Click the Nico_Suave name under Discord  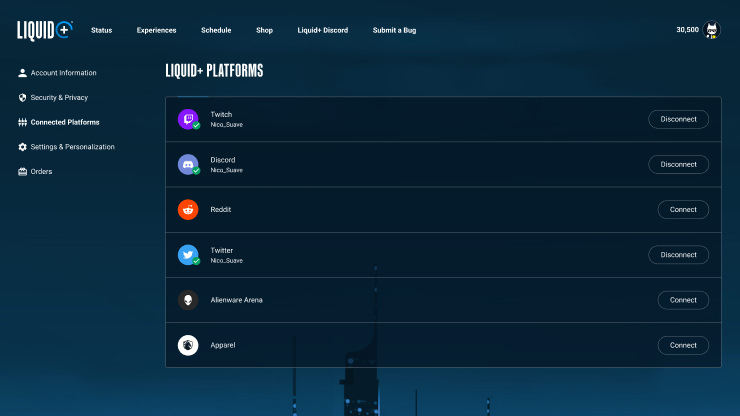(227, 170)
